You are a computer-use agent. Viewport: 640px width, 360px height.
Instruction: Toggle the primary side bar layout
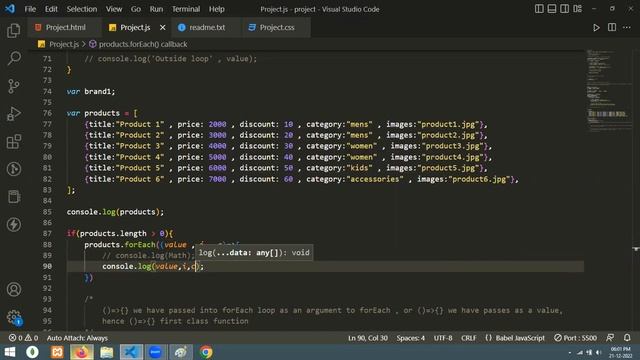pyautogui.click(x=539, y=9)
